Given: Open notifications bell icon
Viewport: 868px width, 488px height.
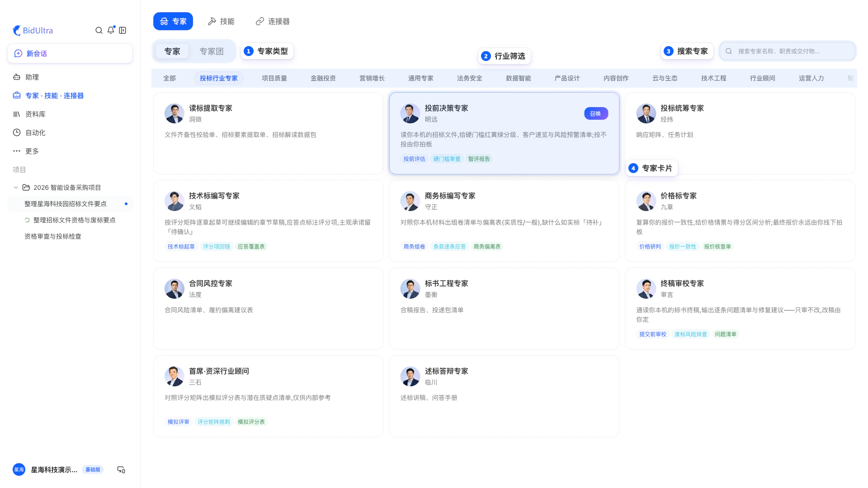Looking at the screenshot, I should pos(111,30).
